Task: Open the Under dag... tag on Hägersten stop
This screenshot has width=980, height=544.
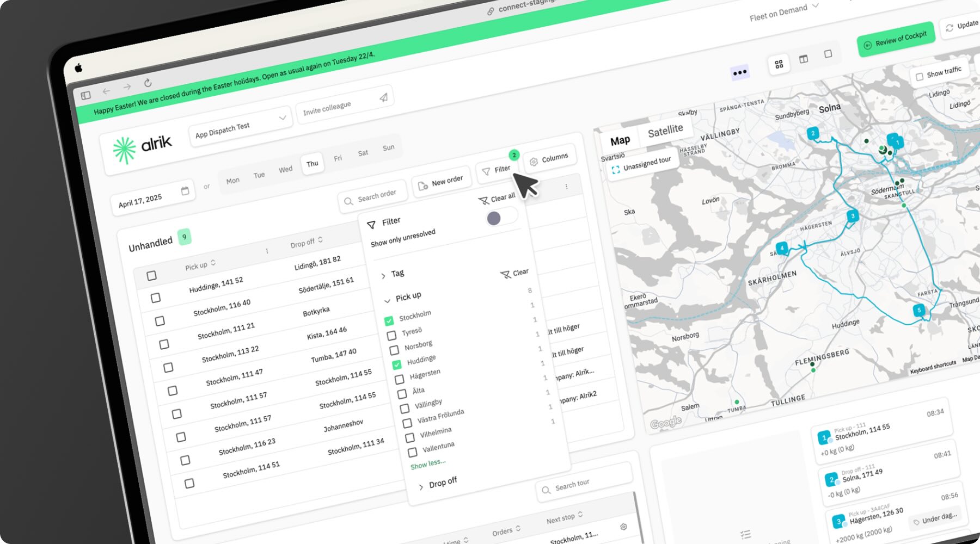Action: point(935,518)
